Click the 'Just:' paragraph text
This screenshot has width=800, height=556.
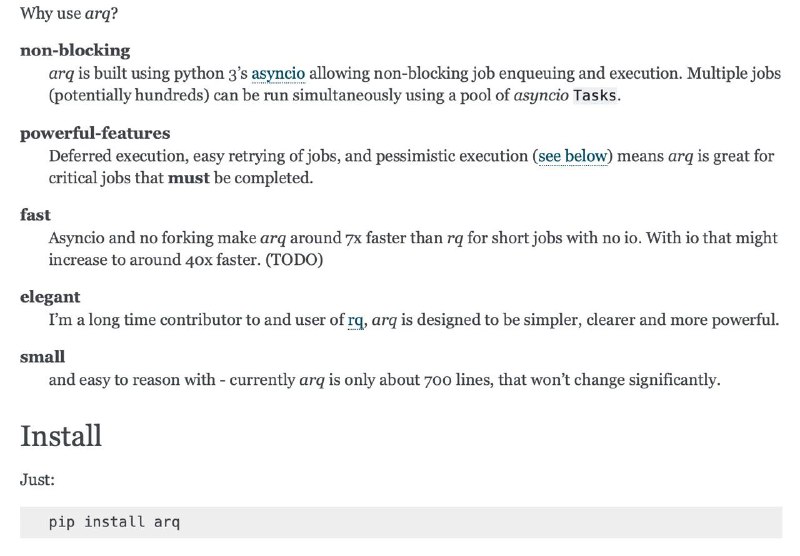37,480
